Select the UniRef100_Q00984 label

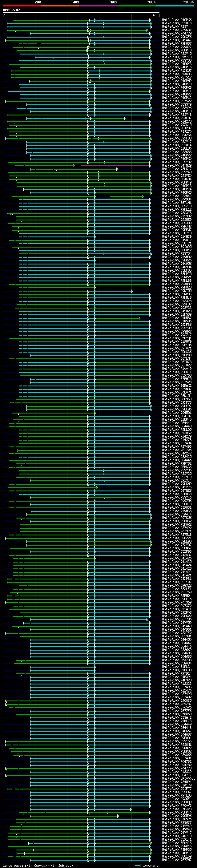tap(177, 200)
